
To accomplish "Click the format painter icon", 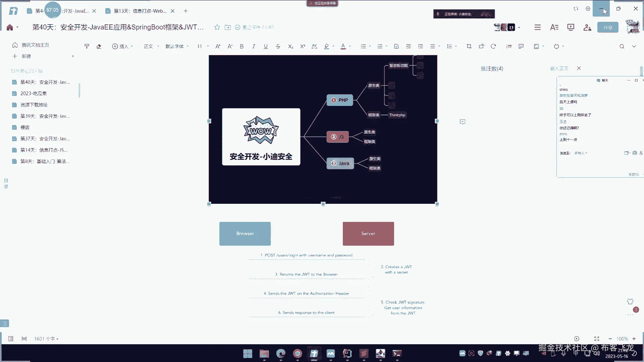I will (87, 46).
